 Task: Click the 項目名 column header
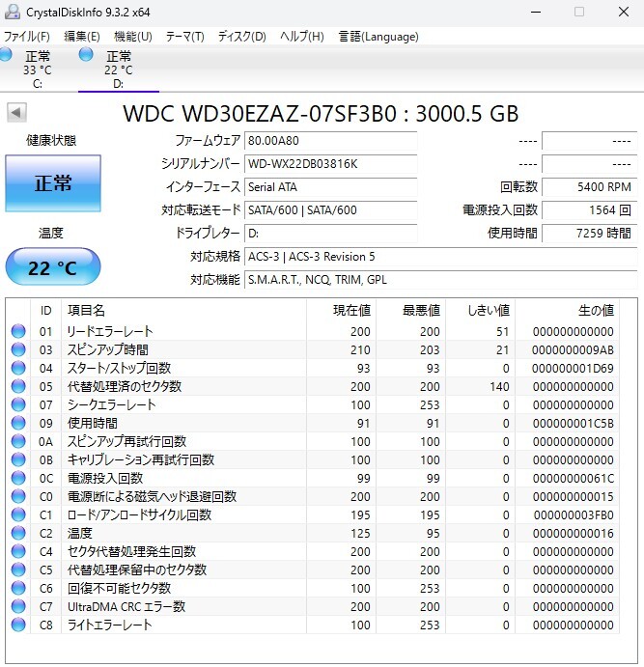183,311
